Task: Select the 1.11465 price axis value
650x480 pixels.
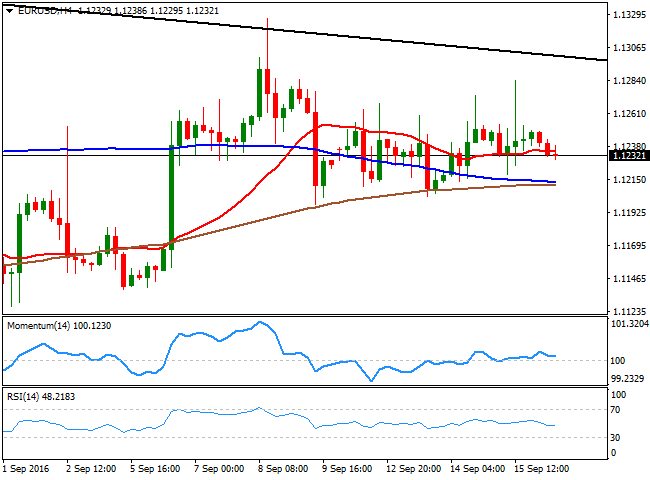Action: [629, 279]
